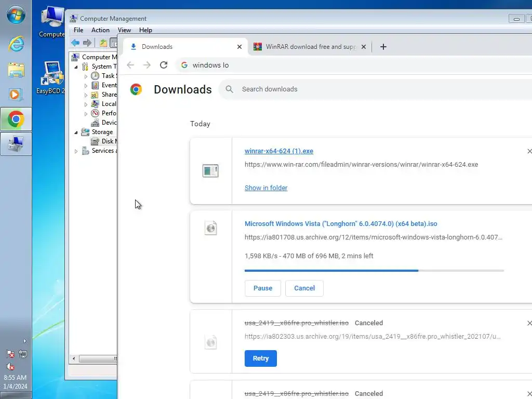Switch to Chrome in the taskbar
The width and height of the screenshot is (532, 399).
click(x=16, y=119)
